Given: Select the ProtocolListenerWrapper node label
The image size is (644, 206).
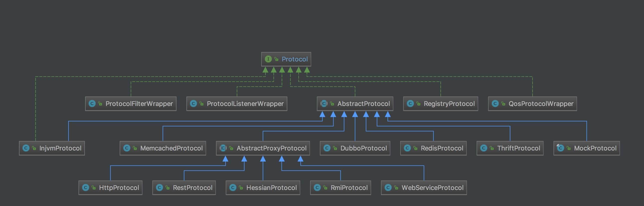Looking at the screenshot, I should (245, 104).
